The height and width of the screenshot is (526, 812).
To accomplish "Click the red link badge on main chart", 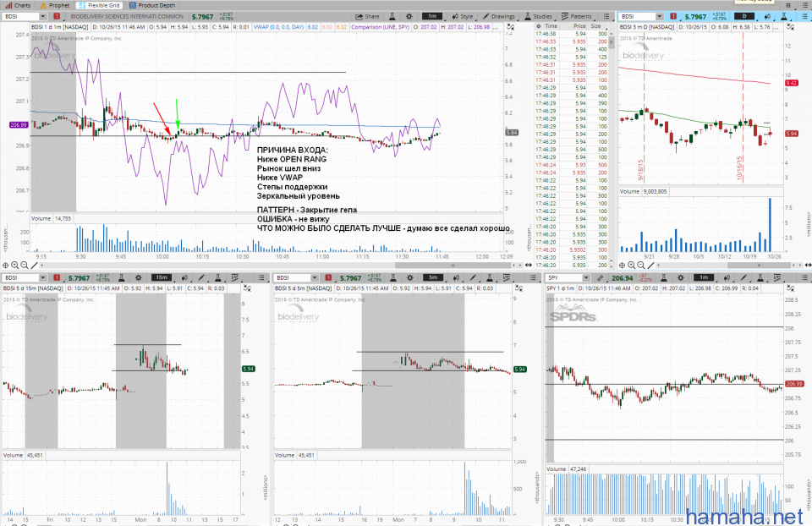I will point(57,17).
